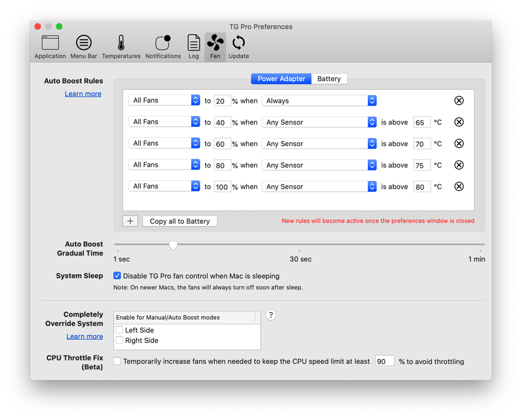Click the temperature field showing 65
This screenshot has width=522, height=420.
coord(422,122)
